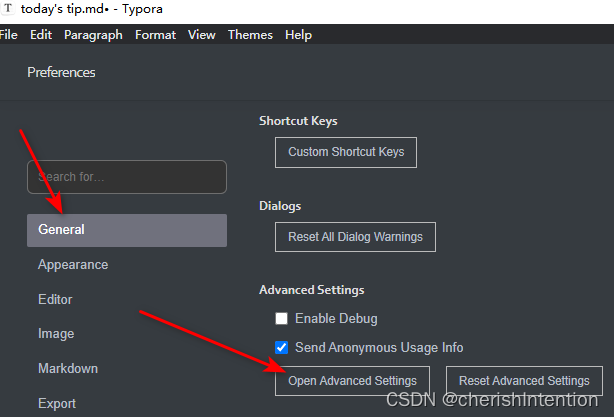Click the Typora app icon in title bar
The image size is (614, 417).
pyautogui.click(x=7, y=8)
